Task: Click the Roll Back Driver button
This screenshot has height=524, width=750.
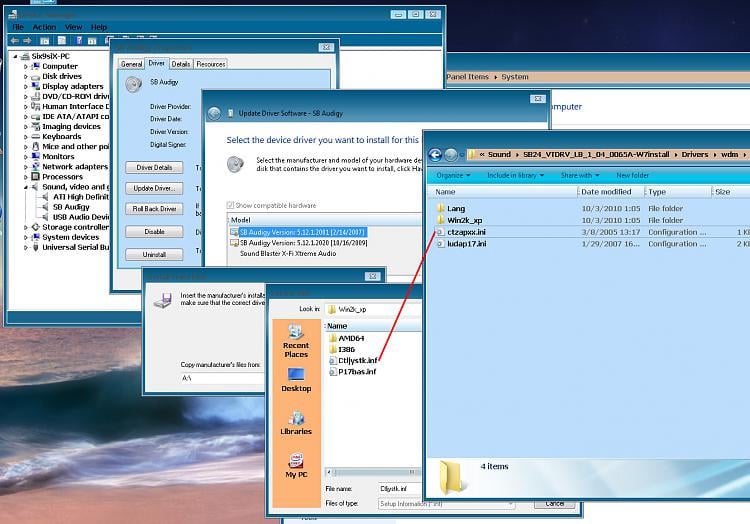Action: tap(154, 209)
